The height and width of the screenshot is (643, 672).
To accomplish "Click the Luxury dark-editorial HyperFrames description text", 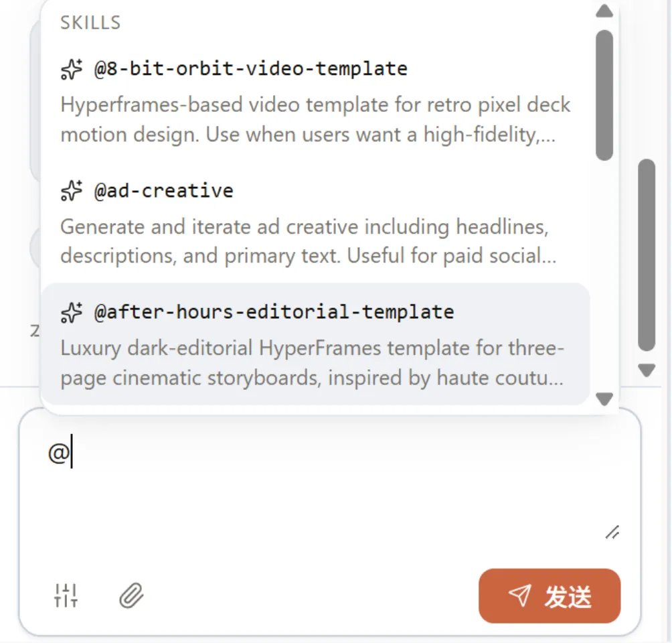I will point(313,363).
